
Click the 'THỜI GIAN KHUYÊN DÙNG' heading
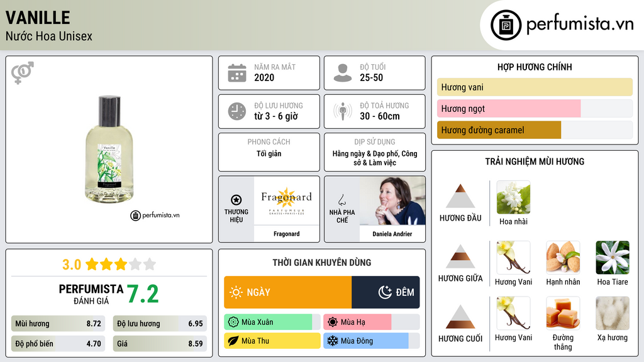point(322,263)
